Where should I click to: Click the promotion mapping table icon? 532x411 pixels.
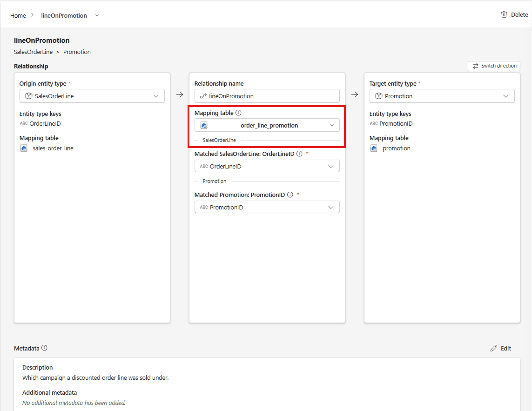tap(374, 148)
